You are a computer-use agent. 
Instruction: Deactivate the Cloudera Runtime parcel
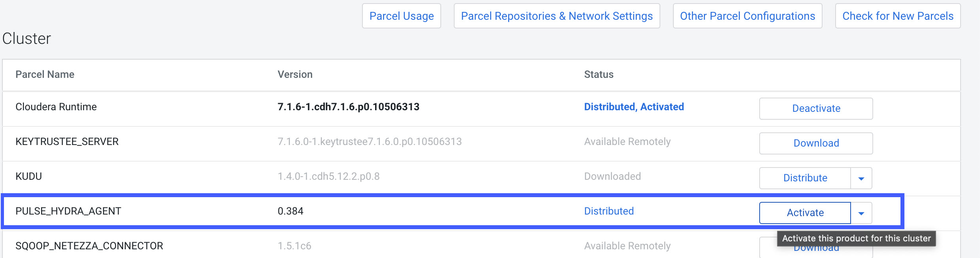tap(816, 108)
